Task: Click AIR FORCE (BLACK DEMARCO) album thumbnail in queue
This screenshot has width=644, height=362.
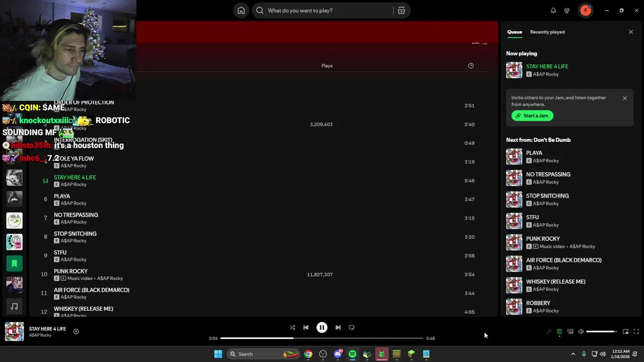Action: click(514, 264)
